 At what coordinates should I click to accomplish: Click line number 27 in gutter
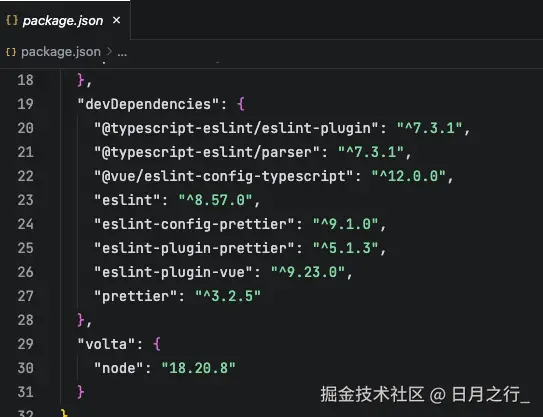pyautogui.click(x=25, y=296)
